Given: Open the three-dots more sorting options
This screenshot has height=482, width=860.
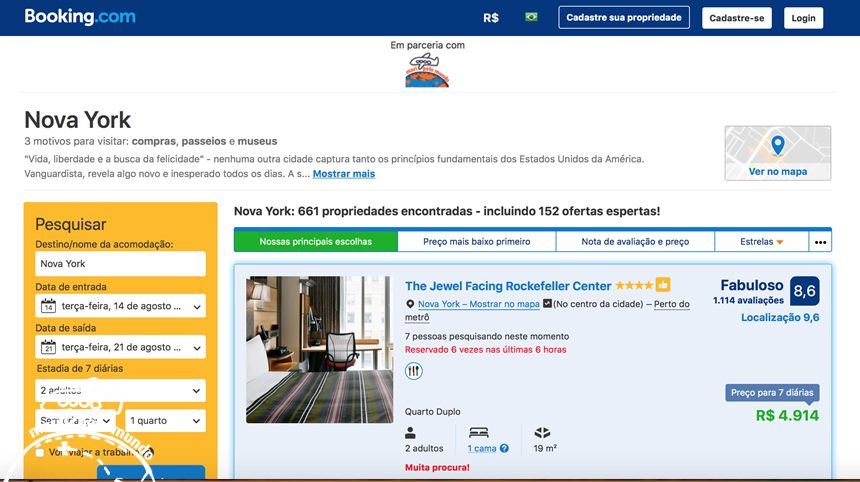Looking at the screenshot, I should pos(820,242).
